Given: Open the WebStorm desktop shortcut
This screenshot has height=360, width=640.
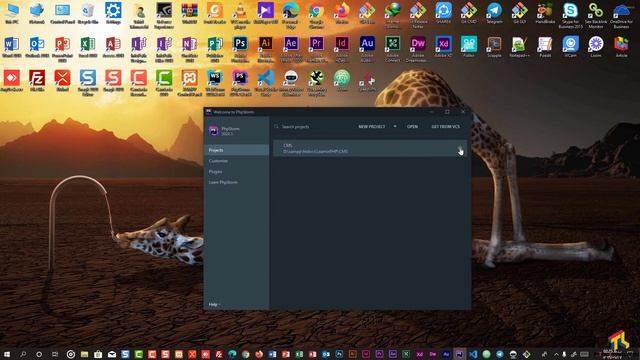Looking at the screenshot, I should (215, 83).
